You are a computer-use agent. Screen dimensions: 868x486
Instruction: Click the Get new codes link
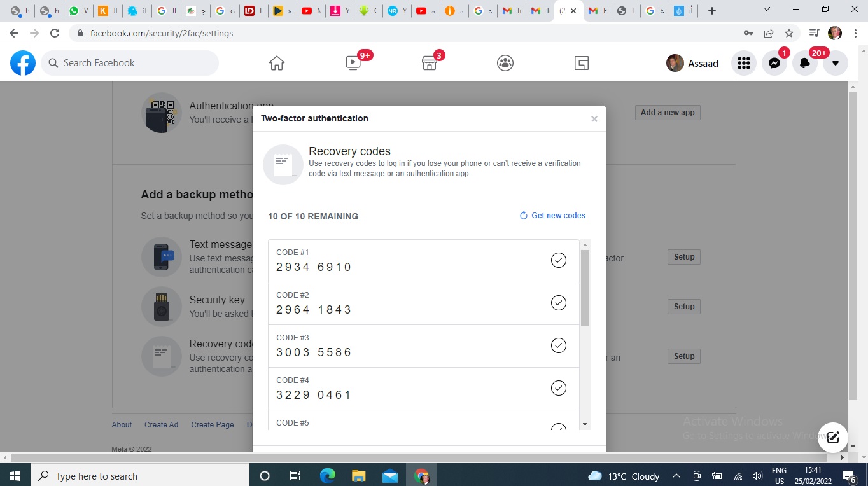pyautogui.click(x=552, y=216)
